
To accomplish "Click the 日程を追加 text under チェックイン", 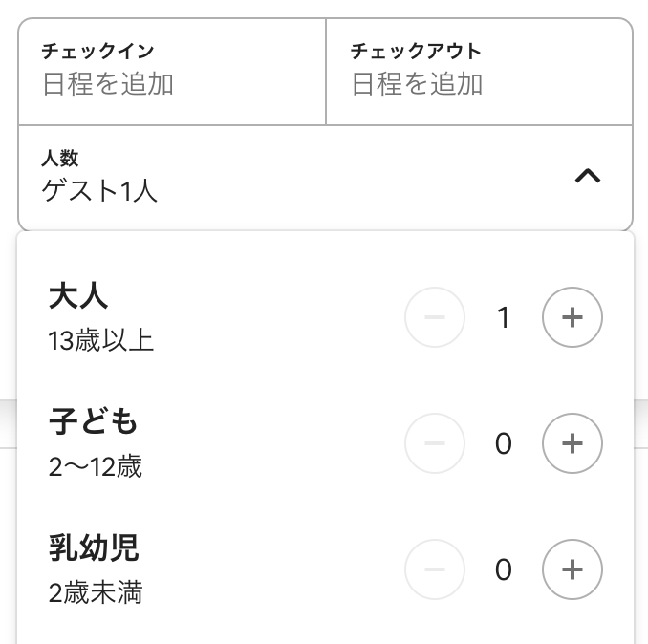I will click(x=107, y=84).
